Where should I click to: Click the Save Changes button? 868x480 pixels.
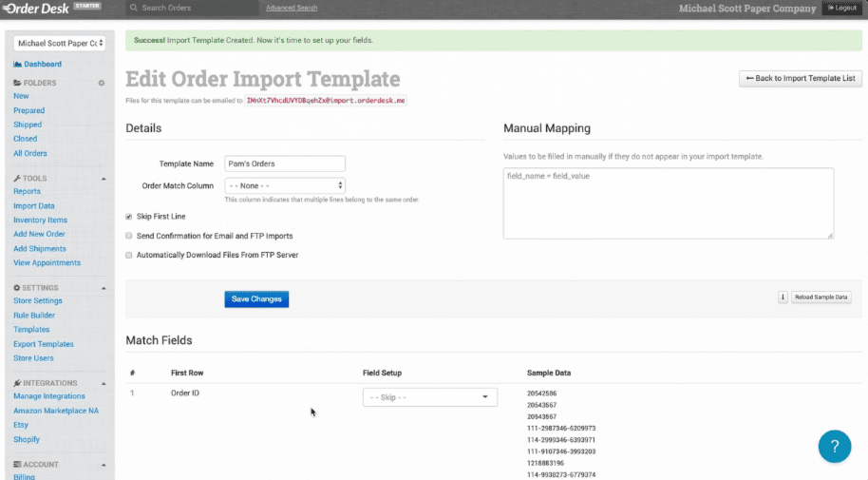click(256, 299)
